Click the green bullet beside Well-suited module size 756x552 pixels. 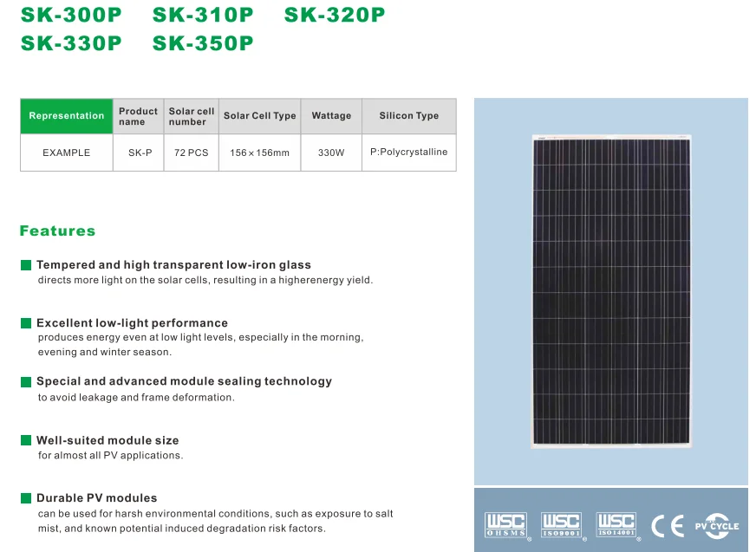26,440
